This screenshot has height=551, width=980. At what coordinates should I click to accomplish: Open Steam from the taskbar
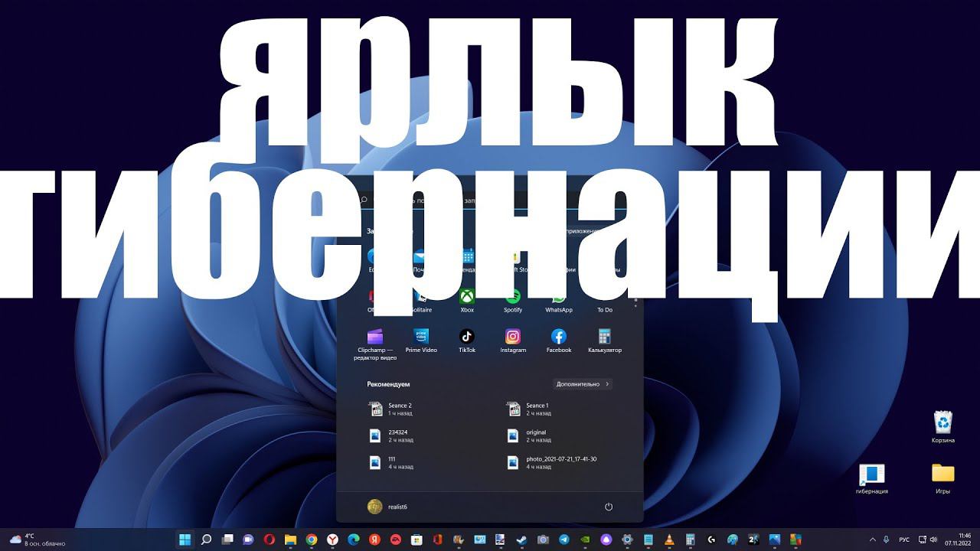(x=521, y=540)
